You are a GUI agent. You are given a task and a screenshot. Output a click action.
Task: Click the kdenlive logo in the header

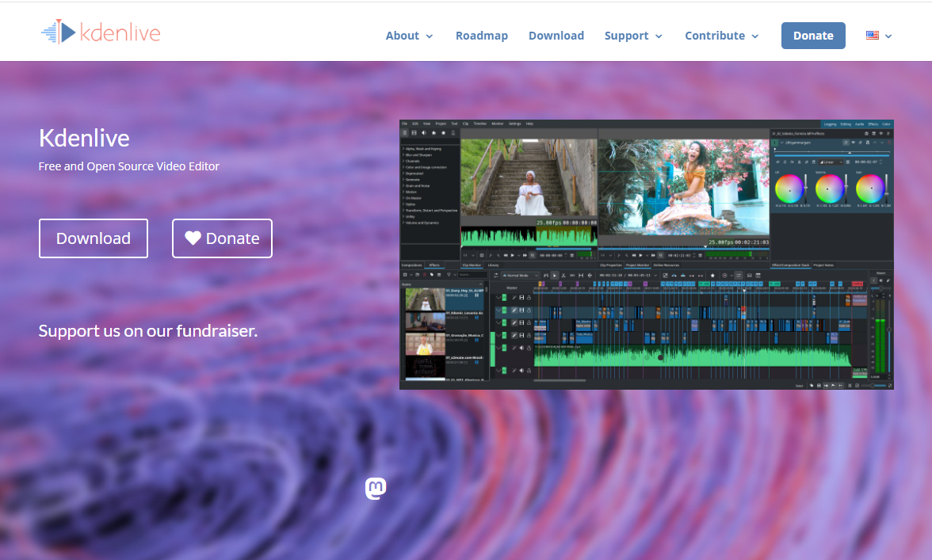[101, 32]
